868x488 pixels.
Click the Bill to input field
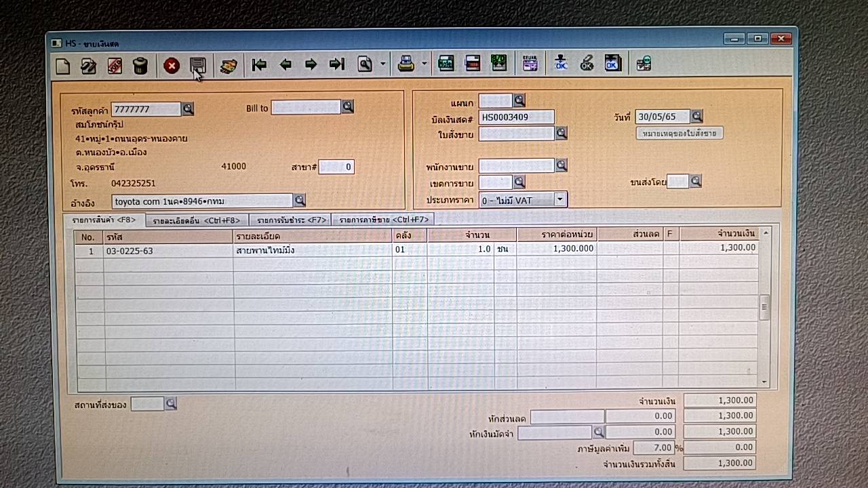click(306, 107)
